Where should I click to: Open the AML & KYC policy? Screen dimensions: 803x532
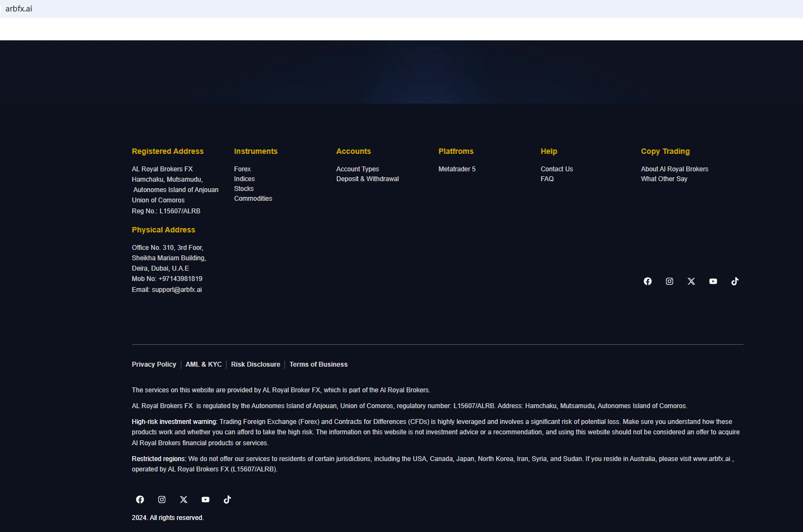(204, 364)
